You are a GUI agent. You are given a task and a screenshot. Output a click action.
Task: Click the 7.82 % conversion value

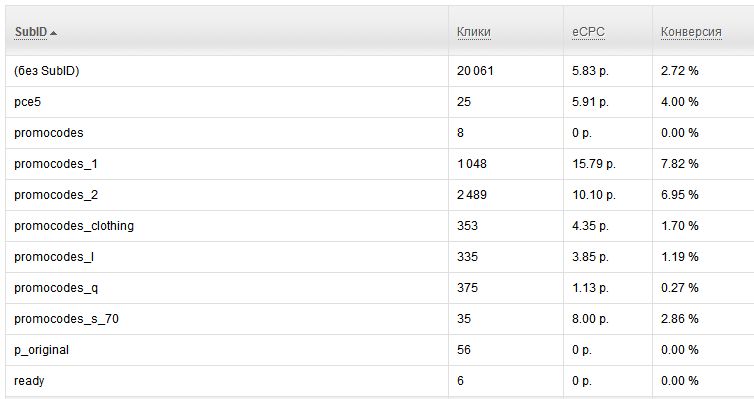pos(679,164)
